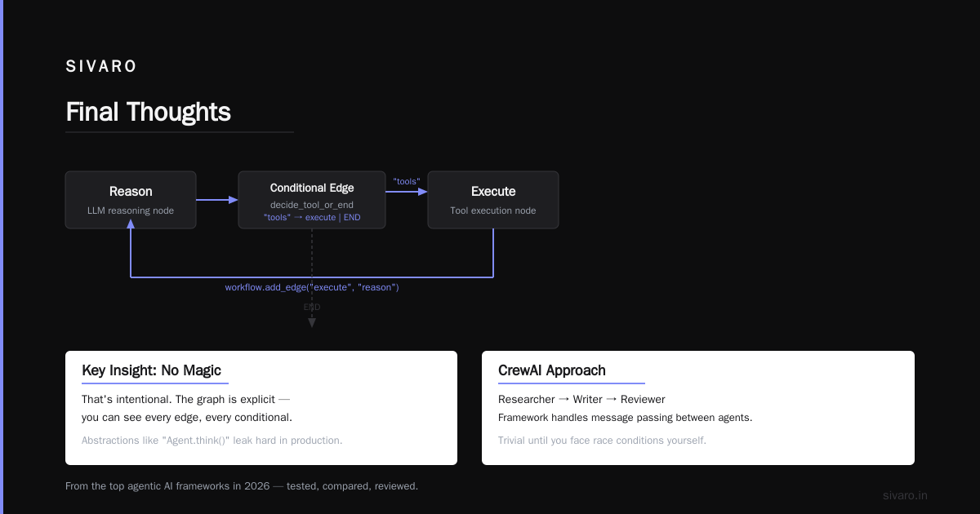
Task: Click the agentic AI frameworks 2026 footer
Action: coord(242,485)
